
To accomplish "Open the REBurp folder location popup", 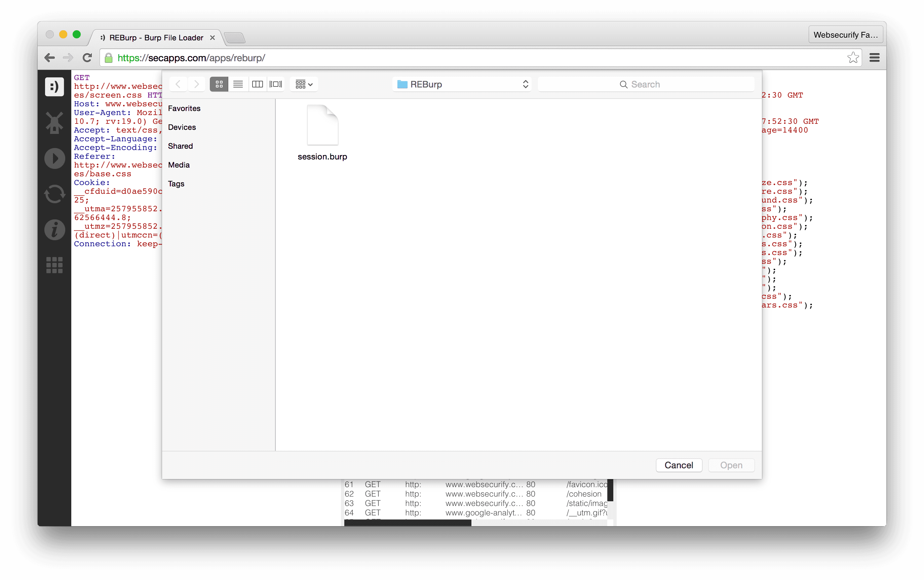I will point(462,84).
